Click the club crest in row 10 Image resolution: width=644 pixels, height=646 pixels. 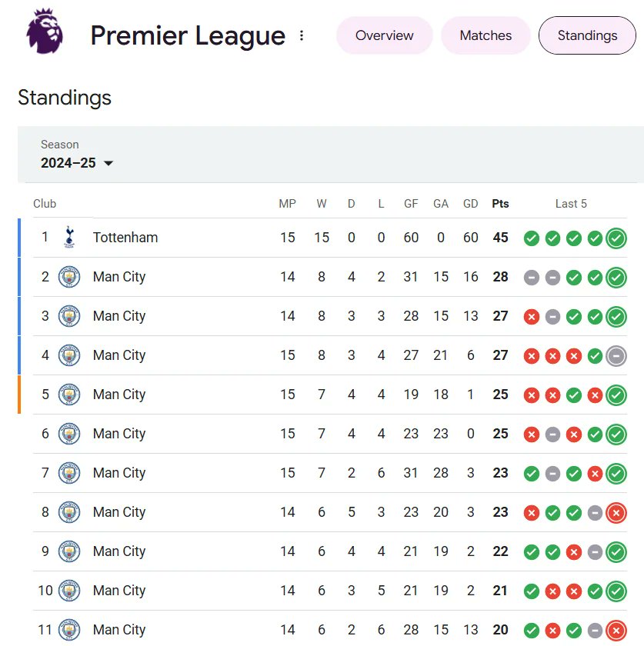point(69,591)
